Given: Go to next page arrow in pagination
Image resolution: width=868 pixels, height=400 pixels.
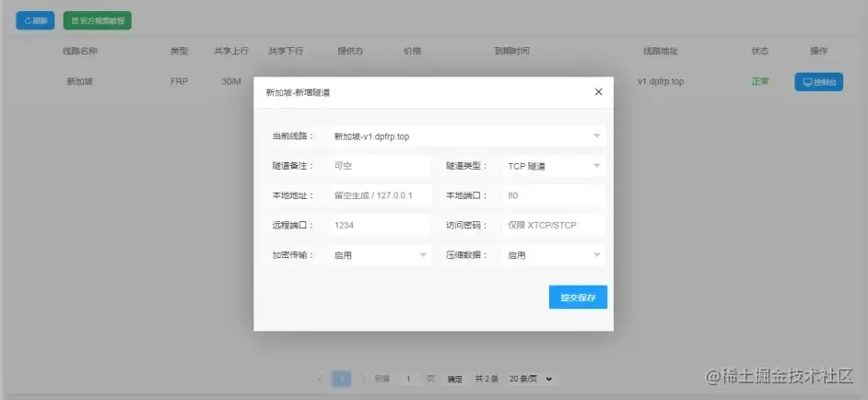Looking at the screenshot, I should [363, 379].
